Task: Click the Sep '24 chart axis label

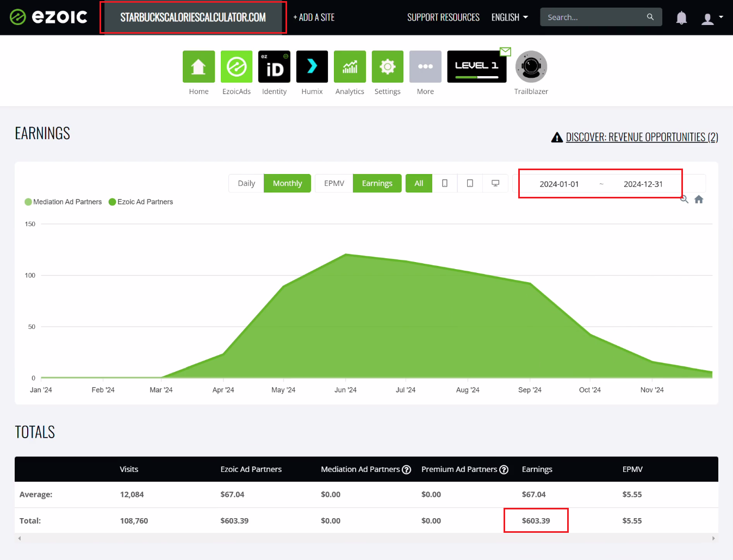Action: [530, 390]
